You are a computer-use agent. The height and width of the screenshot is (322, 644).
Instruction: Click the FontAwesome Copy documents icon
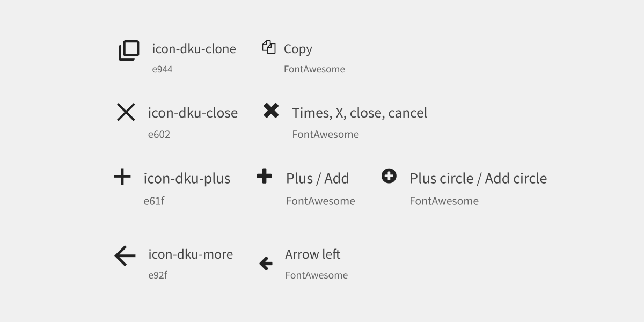[269, 47]
